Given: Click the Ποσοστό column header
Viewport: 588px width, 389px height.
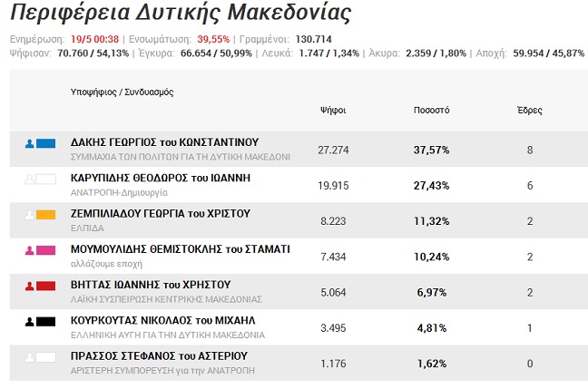Looking at the screenshot, I should click(x=430, y=110).
